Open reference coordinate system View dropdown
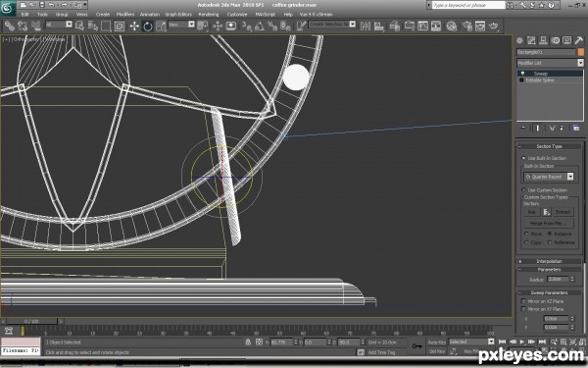This screenshot has height=368, width=588. coord(191,25)
